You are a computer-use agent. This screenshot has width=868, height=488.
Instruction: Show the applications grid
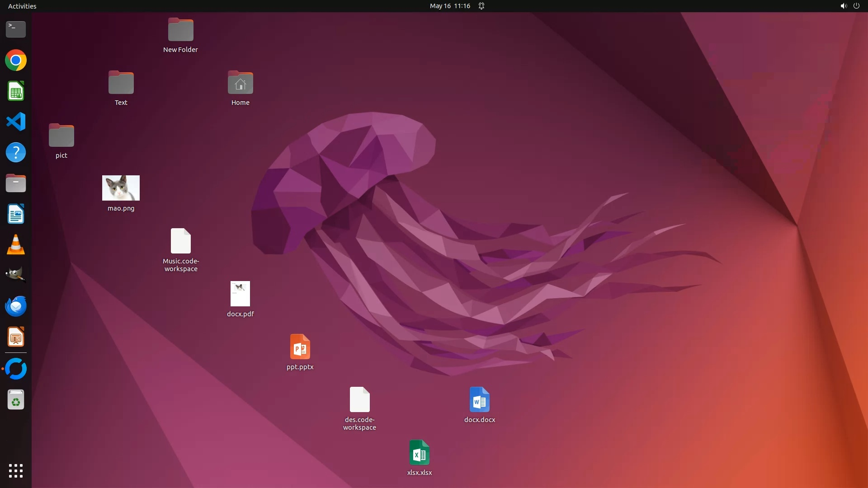click(16, 471)
